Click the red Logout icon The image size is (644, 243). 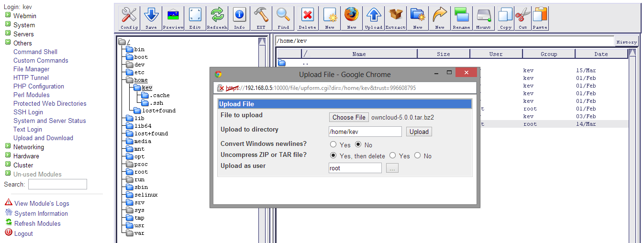(9, 233)
